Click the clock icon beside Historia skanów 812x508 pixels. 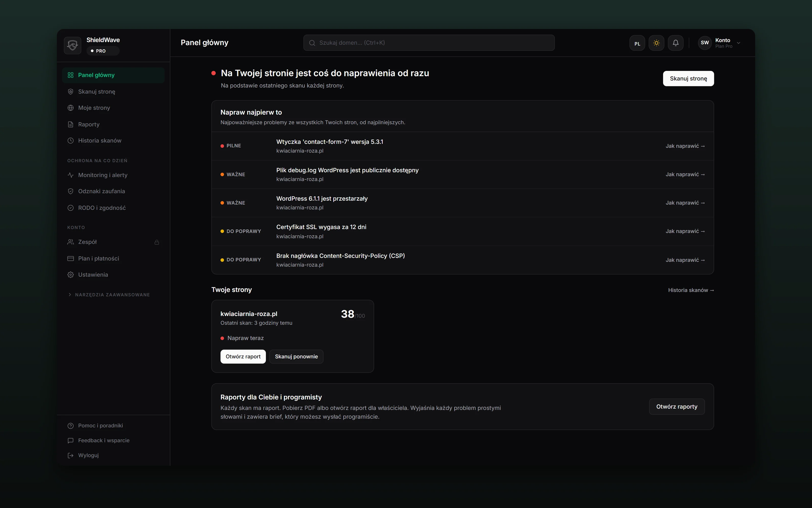pos(71,141)
